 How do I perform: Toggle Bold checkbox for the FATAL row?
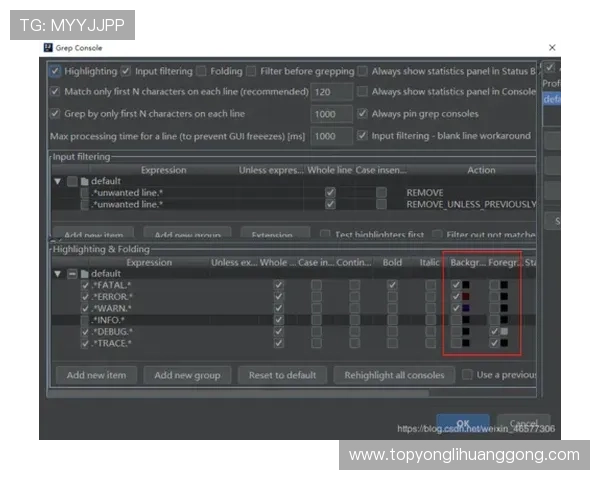391,285
